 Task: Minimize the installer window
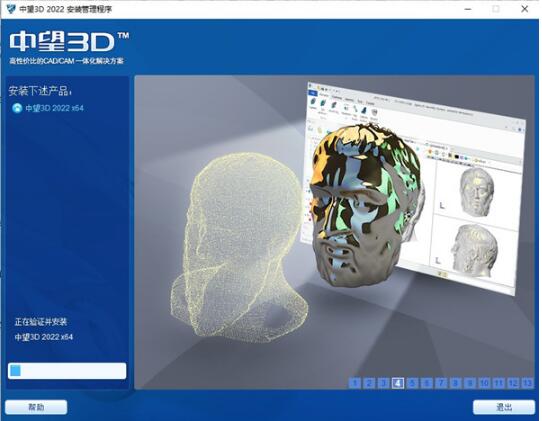[x=468, y=9]
